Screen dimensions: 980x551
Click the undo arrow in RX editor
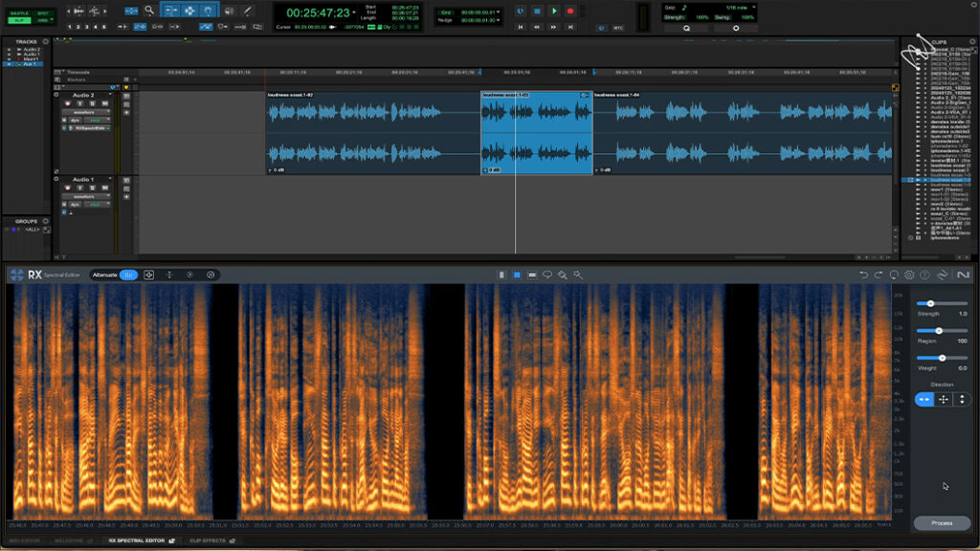863,275
